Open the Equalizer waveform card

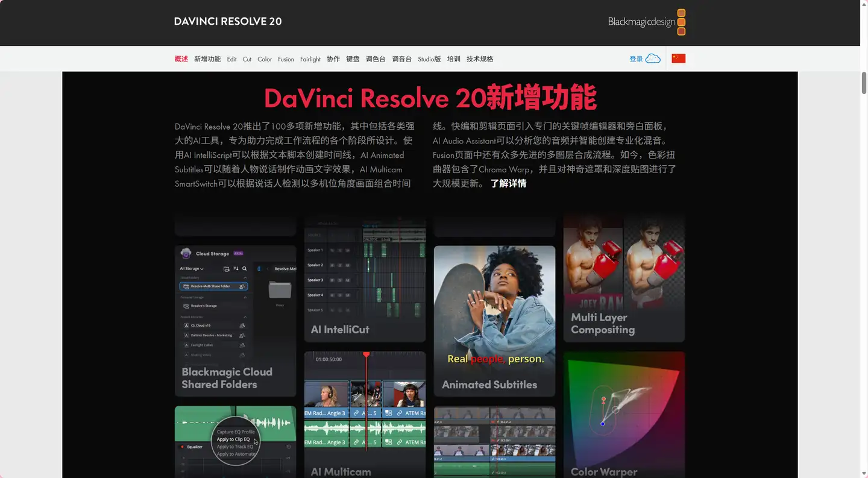click(235, 442)
